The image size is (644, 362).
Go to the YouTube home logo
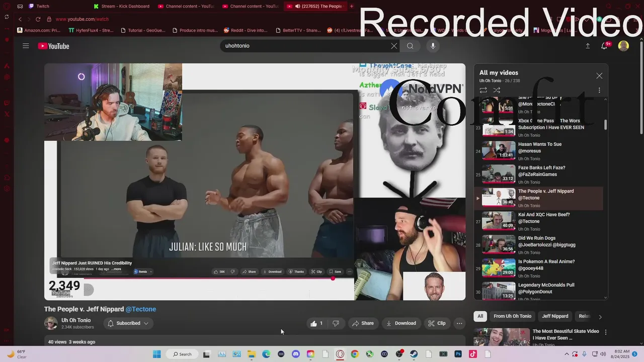53,46
